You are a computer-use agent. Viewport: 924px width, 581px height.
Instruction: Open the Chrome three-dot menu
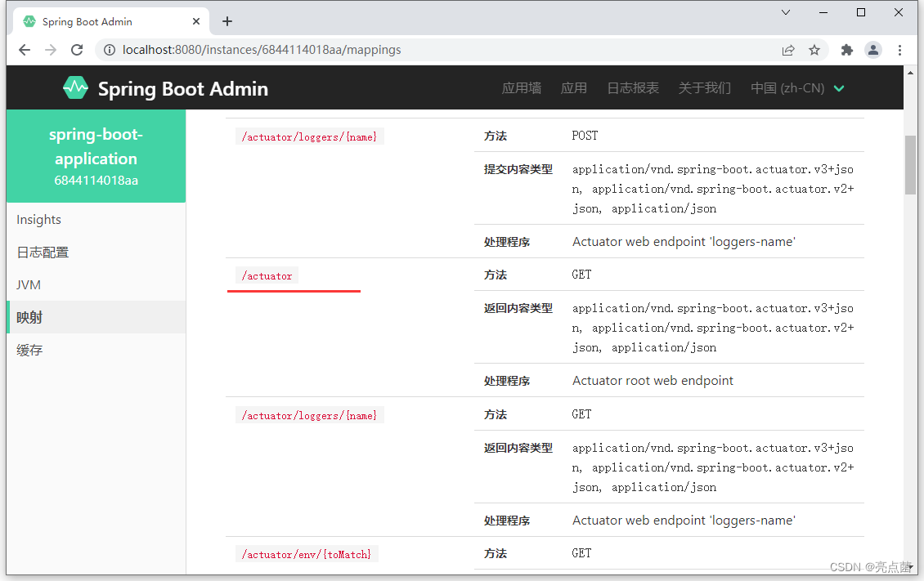[x=899, y=50]
